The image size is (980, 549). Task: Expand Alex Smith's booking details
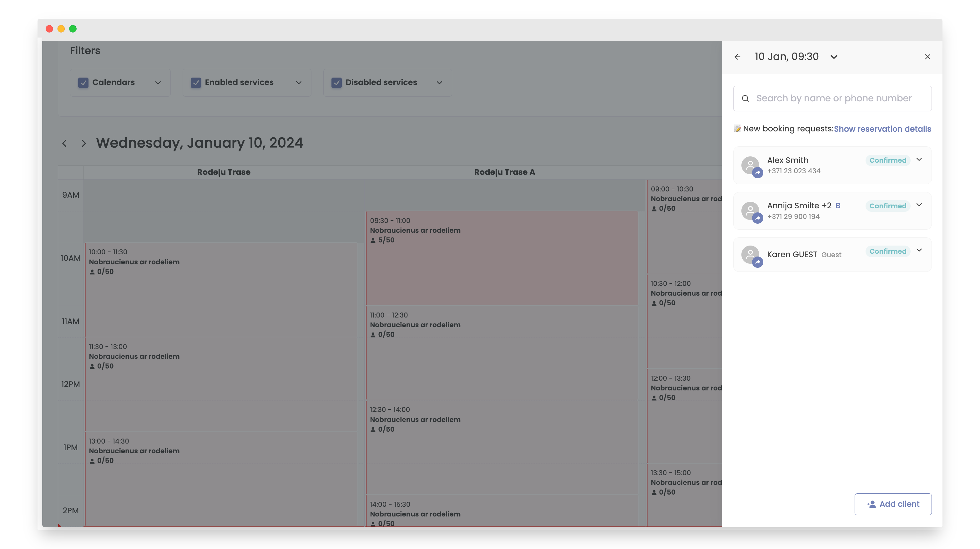919,160
